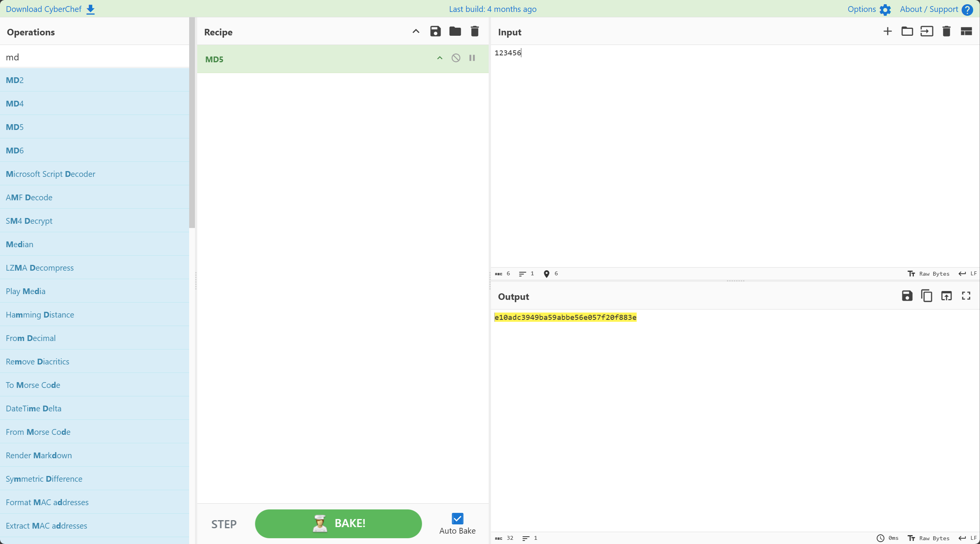
Task: Click the BAKE! button
Action: pos(338,523)
